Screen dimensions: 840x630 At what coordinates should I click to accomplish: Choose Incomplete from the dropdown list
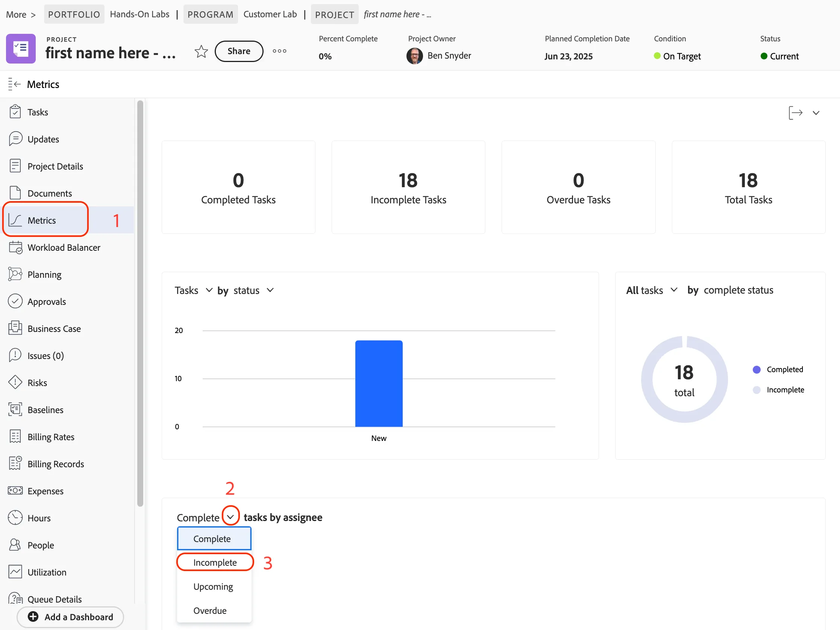pyautogui.click(x=214, y=562)
